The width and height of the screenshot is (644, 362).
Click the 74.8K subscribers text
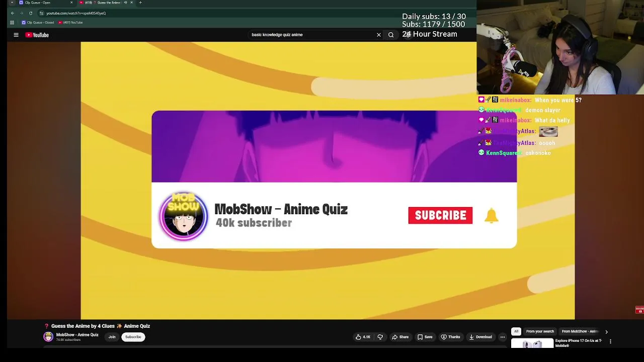click(x=68, y=340)
